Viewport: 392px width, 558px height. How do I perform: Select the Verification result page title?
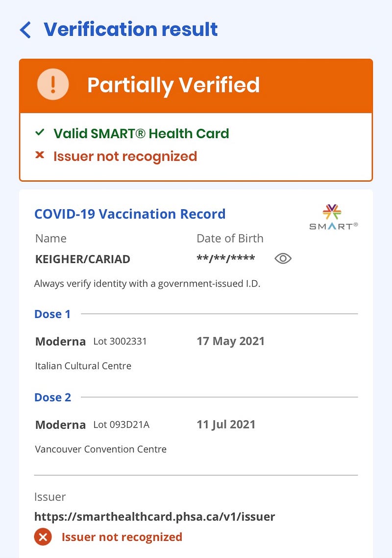[131, 29]
